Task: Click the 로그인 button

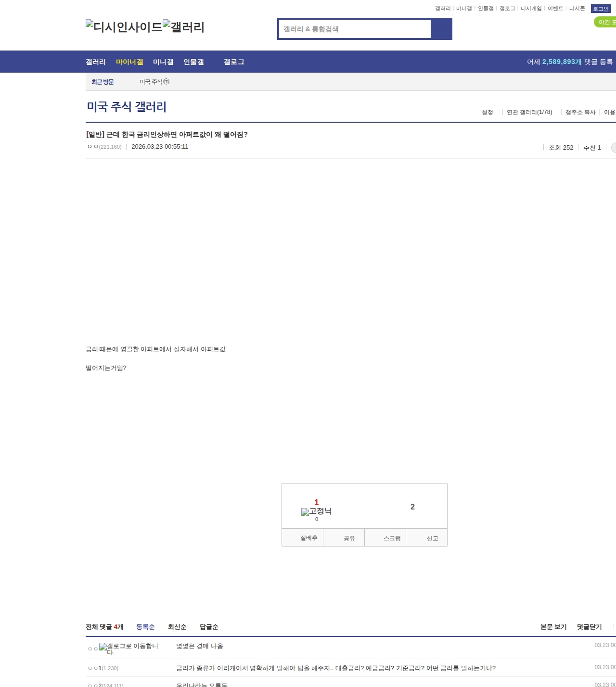Action: tap(601, 9)
